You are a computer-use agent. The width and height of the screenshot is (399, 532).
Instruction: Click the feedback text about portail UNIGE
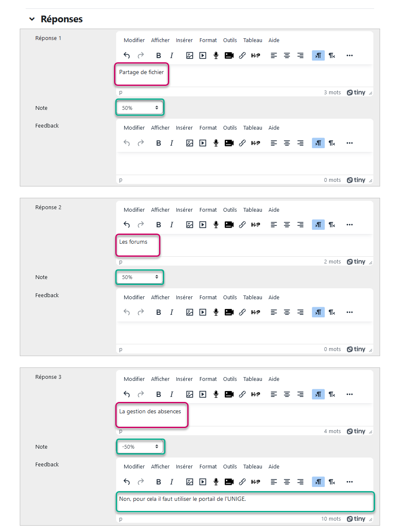[245, 501]
